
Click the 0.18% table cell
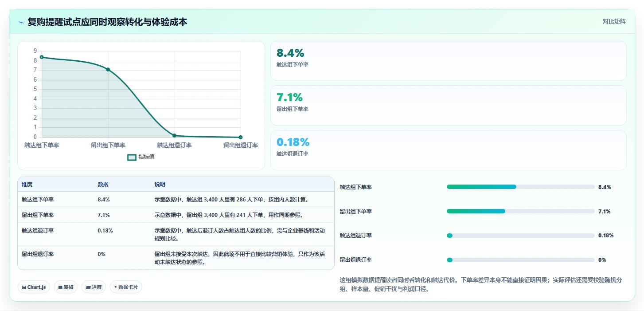tap(105, 231)
